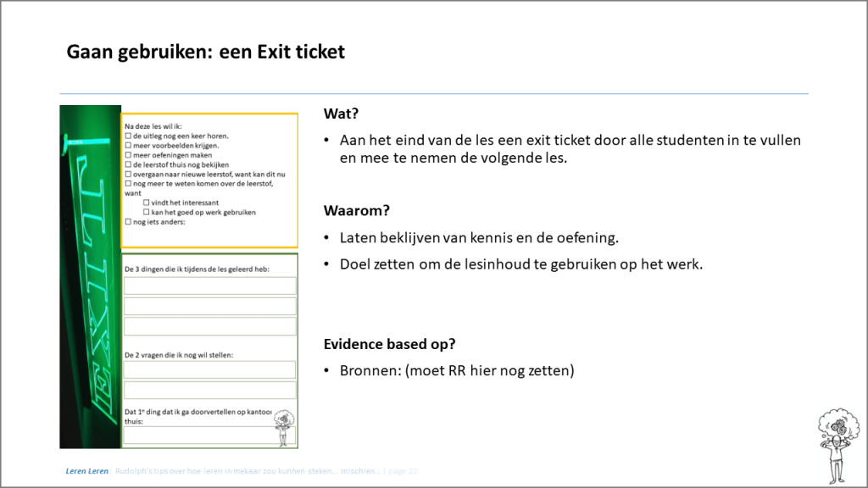Enable 'meer oefeningen maken' checkbox
The width and height of the screenshot is (868, 488).
point(128,155)
